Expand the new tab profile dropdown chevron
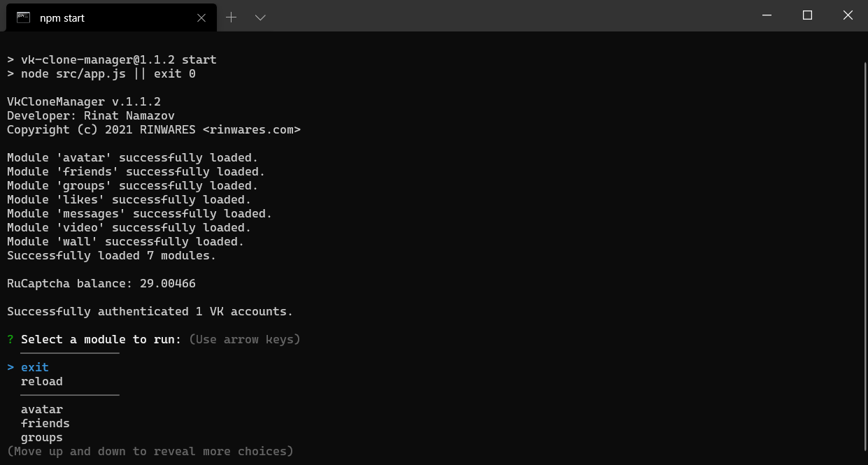Viewport: 868px width, 465px height. pyautogui.click(x=260, y=17)
